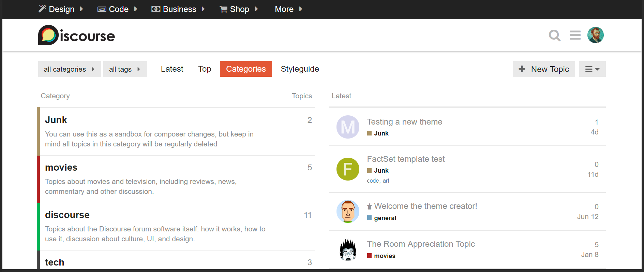644x272 pixels.
Task: Open the search magnifier icon
Action: point(554,35)
